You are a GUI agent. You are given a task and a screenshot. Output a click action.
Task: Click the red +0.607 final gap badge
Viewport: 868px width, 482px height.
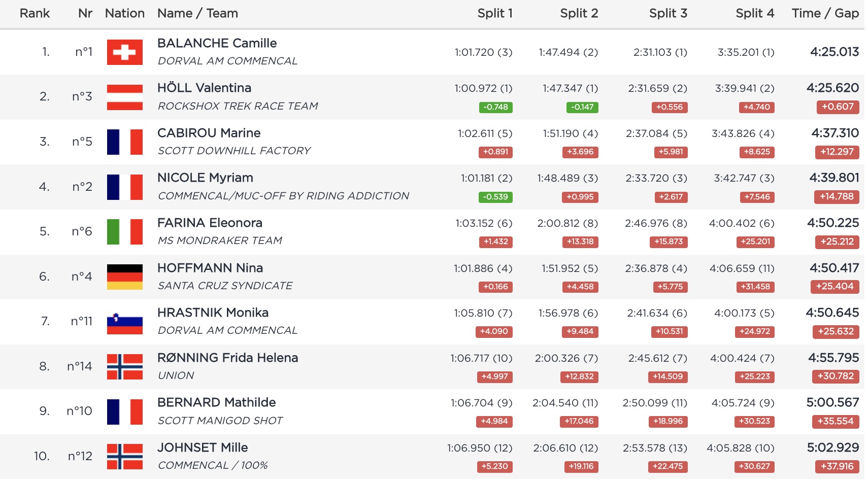pyautogui.click(x=838, y=107)
